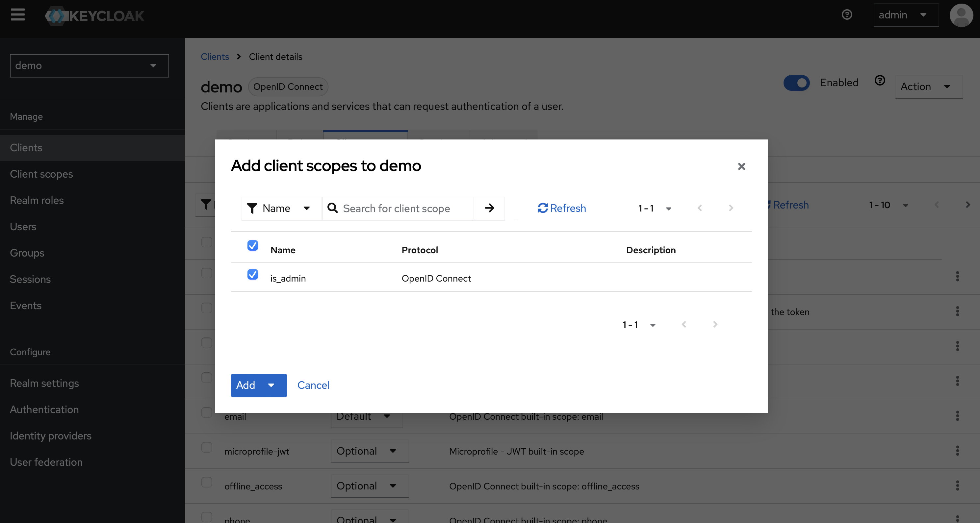Open the hamburger navigation menu
This screenshot has width=980, height=523.
17,15
